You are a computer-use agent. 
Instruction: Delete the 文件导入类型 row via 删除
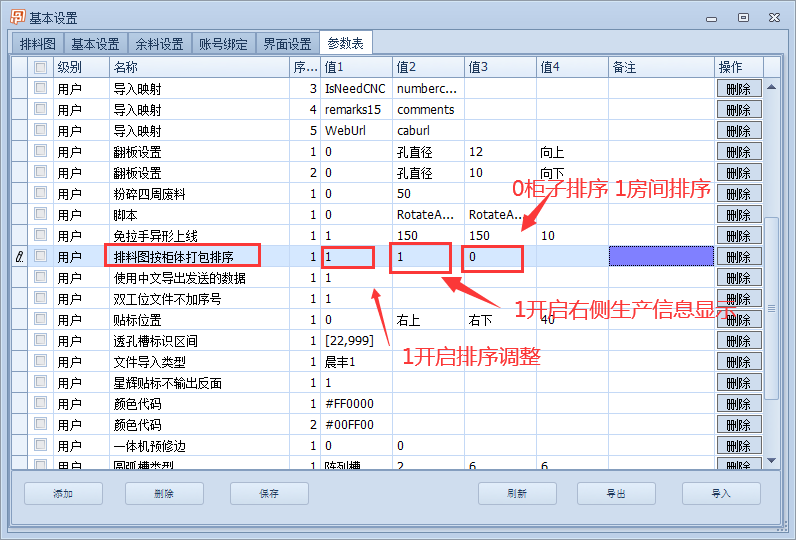[739, 362]
